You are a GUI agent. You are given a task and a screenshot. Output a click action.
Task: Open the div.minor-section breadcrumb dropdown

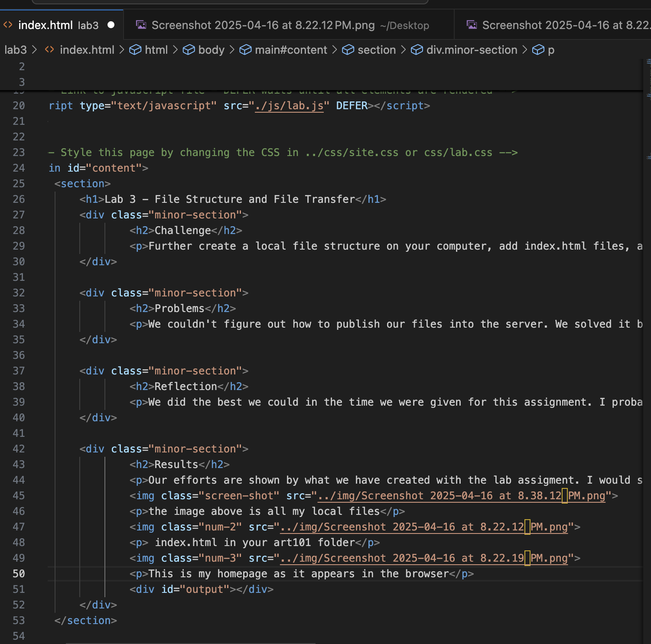click(x=472, y=50)
